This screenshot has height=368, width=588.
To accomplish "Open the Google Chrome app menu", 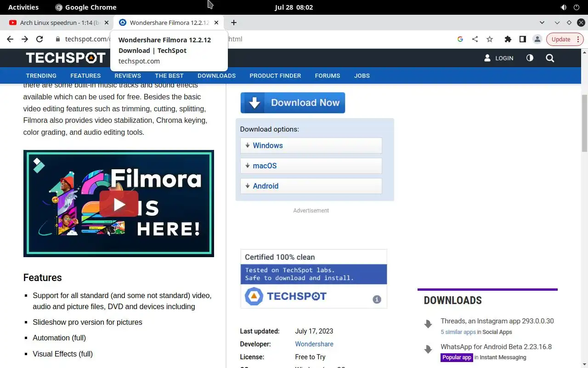I will 85,7.
